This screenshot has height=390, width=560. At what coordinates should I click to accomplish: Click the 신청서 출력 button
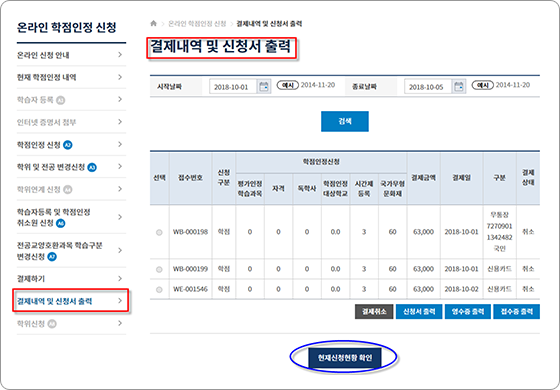pos(419,312)
